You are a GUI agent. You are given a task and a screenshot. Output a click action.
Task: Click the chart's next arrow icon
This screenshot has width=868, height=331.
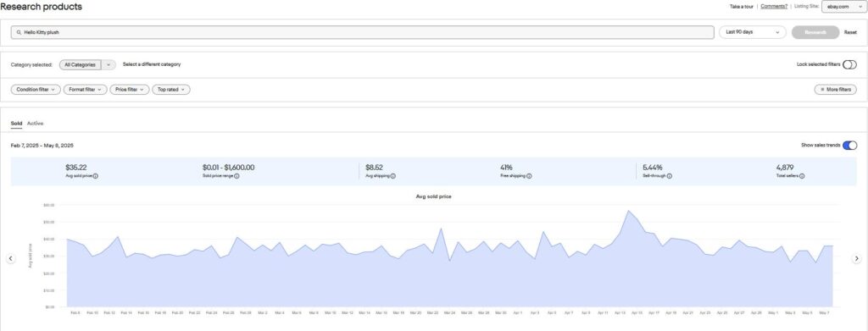coord(856,258)
